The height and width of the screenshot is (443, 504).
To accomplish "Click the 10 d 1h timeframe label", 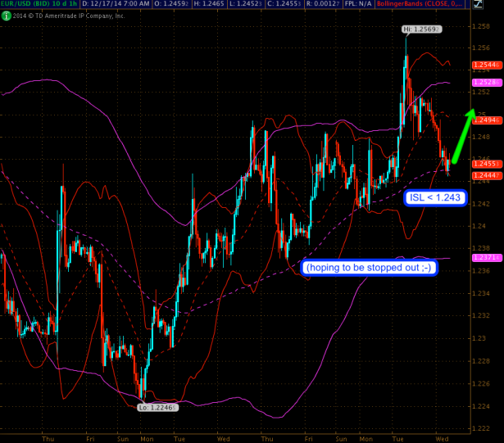I will (x=76, y=4).
